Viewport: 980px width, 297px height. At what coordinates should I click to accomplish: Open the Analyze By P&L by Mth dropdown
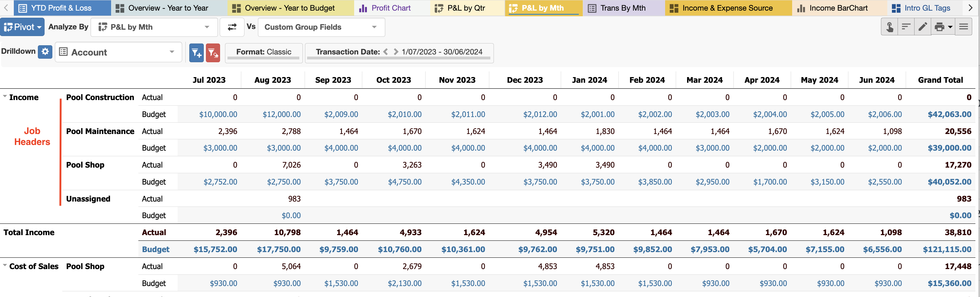(154, 27)
